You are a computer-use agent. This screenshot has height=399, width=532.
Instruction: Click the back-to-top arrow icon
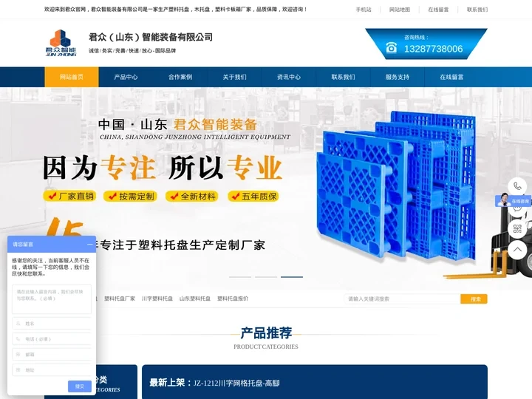point(517,250)
